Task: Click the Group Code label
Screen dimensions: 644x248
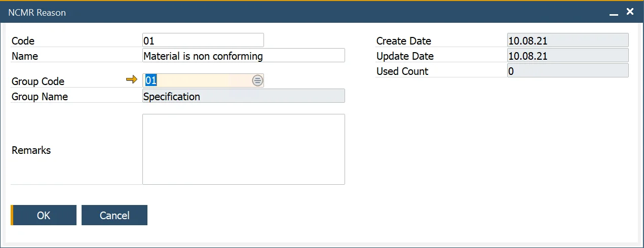Action: click(x=38, y=81)
